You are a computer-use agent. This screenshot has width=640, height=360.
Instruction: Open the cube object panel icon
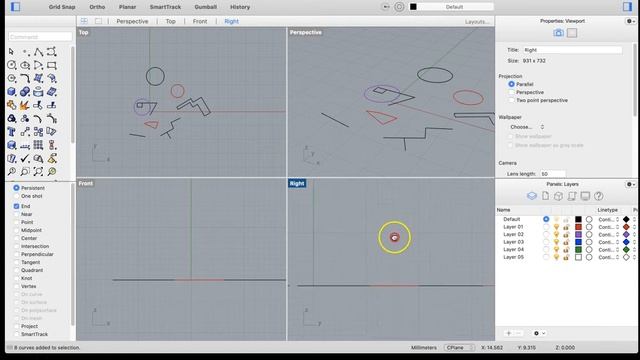[558, 196]
